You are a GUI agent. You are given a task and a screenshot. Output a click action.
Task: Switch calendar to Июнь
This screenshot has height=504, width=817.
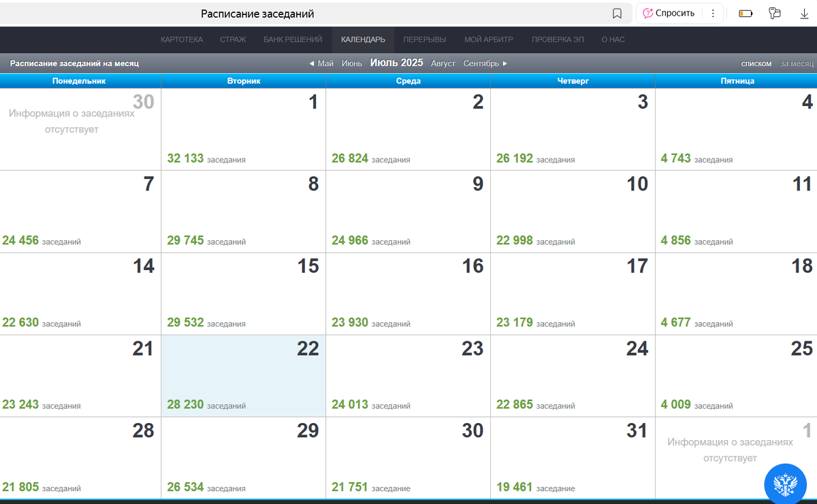click(352, 63)
